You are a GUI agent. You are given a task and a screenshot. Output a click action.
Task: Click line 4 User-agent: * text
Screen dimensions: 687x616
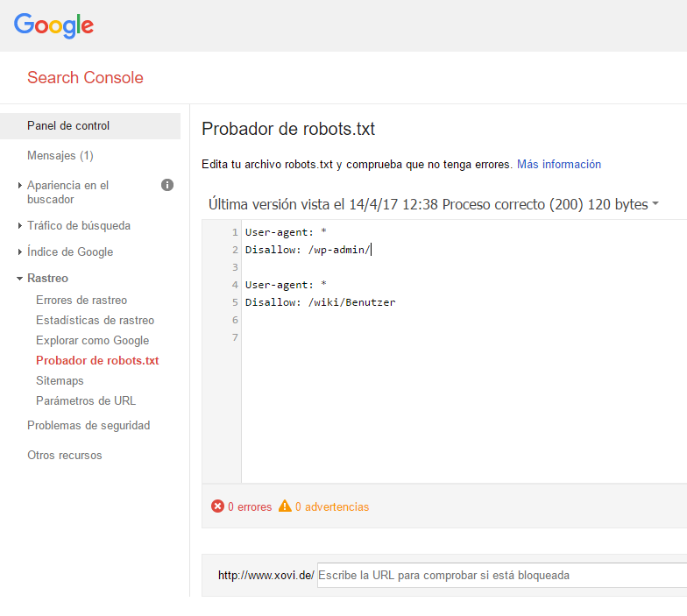click(286, 285)
